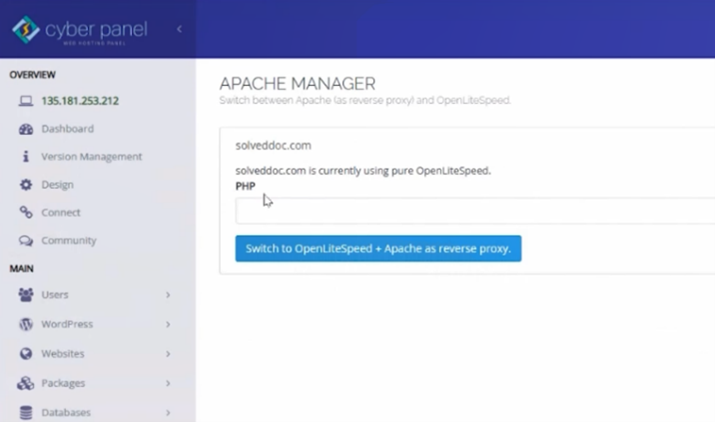Open the Community menu item
Image resolution: width=715 pixels, height=422 pixels.
pyautogui.click(x=69, y=240)
